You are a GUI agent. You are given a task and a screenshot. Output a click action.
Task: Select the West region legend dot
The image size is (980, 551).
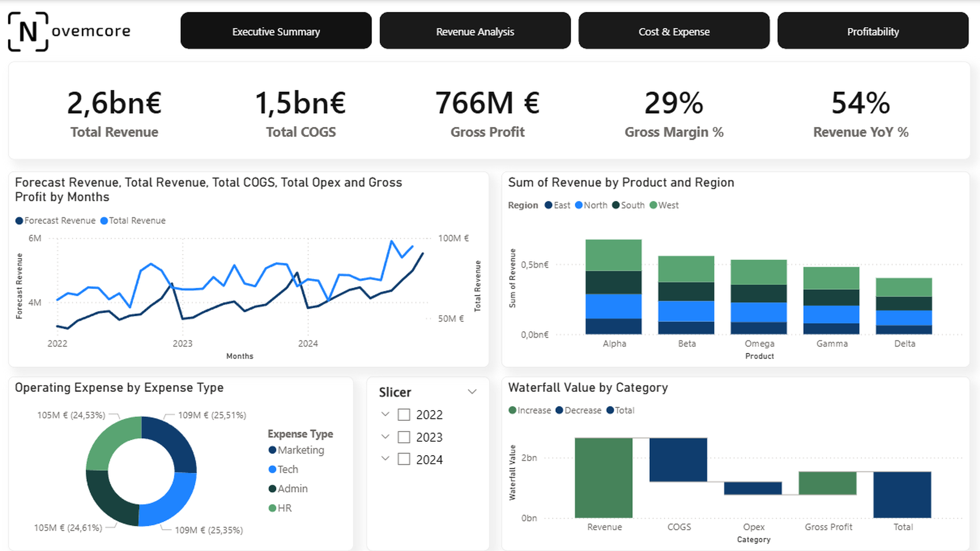[x=653, y=205]
